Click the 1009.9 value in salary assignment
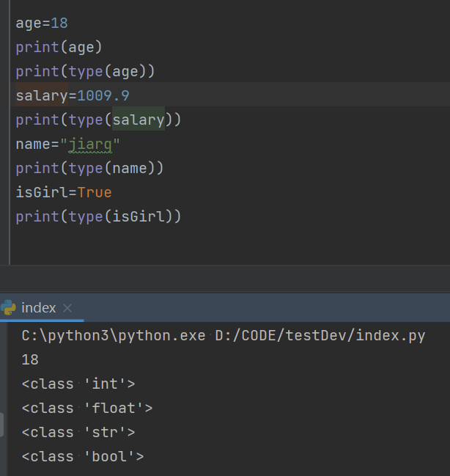This screenshot has height=476, width=450. tap(103, 95)
